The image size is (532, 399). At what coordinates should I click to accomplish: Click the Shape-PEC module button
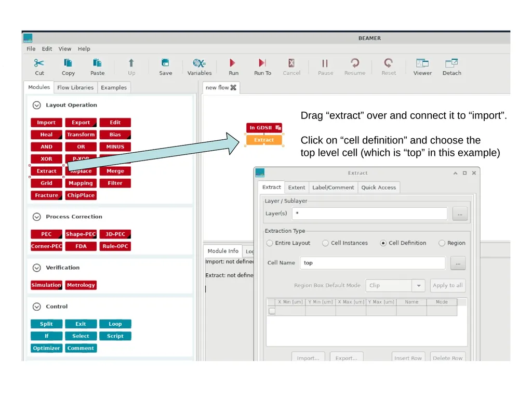tap(81, 234)
